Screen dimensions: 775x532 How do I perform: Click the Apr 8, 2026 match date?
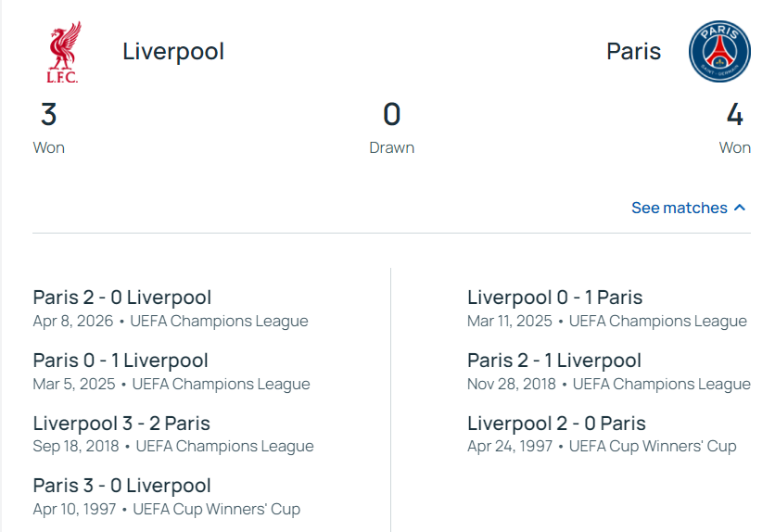pos(73,322)
